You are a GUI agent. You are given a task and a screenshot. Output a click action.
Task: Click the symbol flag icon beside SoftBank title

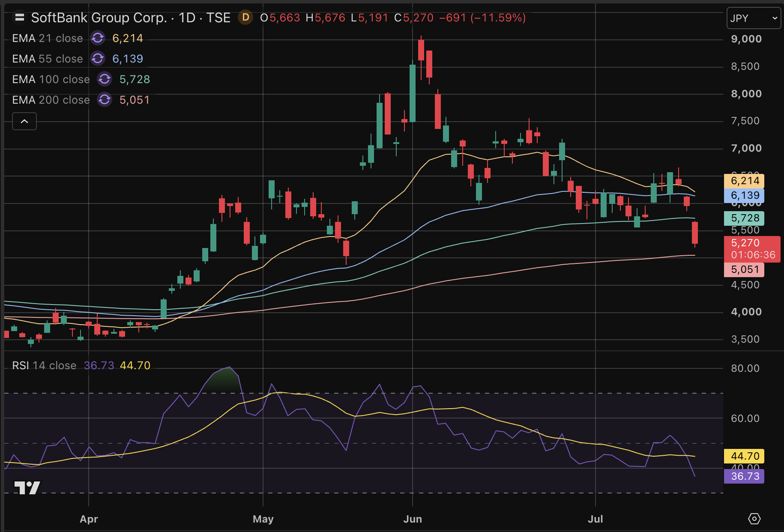click(19, 18)
